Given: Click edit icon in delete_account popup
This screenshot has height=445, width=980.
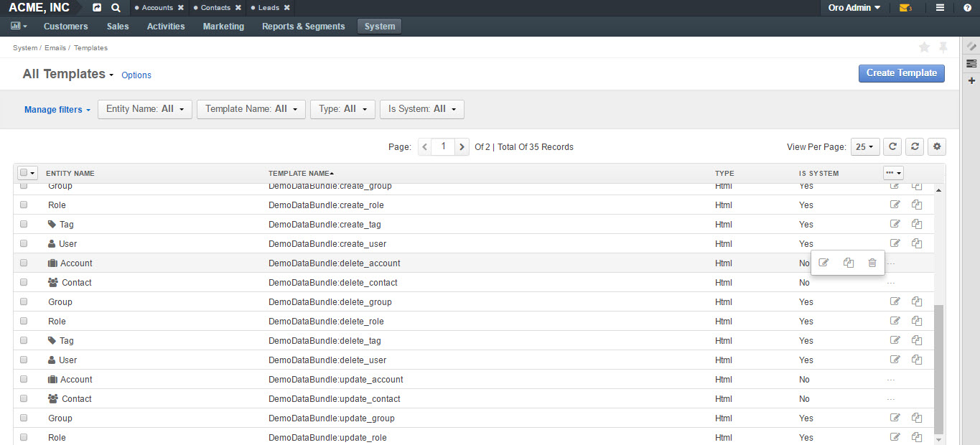Looking at the screenshot, I should coord(823,263).
